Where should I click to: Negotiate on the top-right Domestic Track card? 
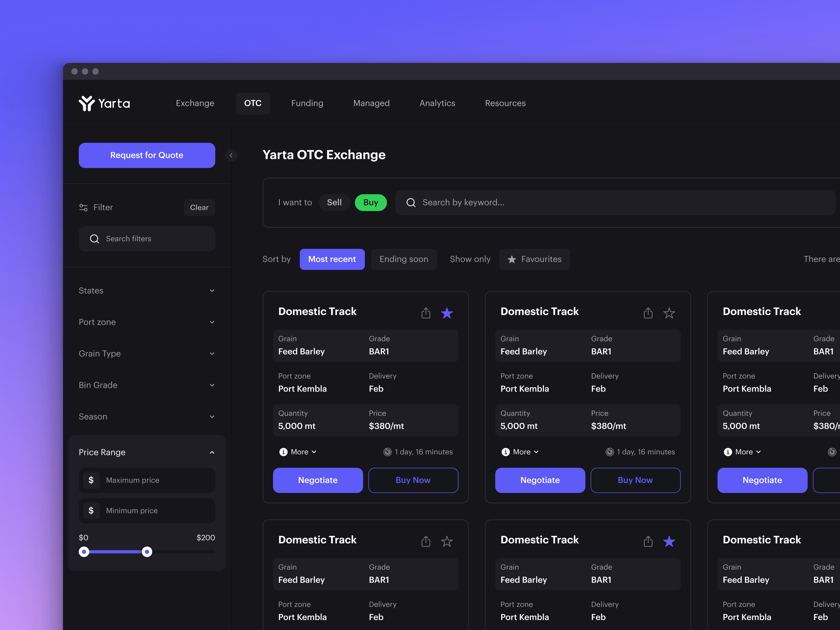(762, 480)
